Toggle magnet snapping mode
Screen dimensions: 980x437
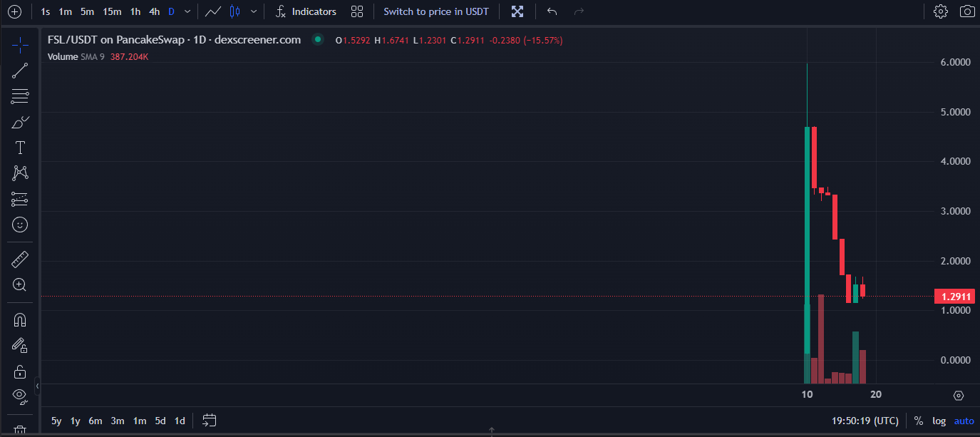point(20,319)
